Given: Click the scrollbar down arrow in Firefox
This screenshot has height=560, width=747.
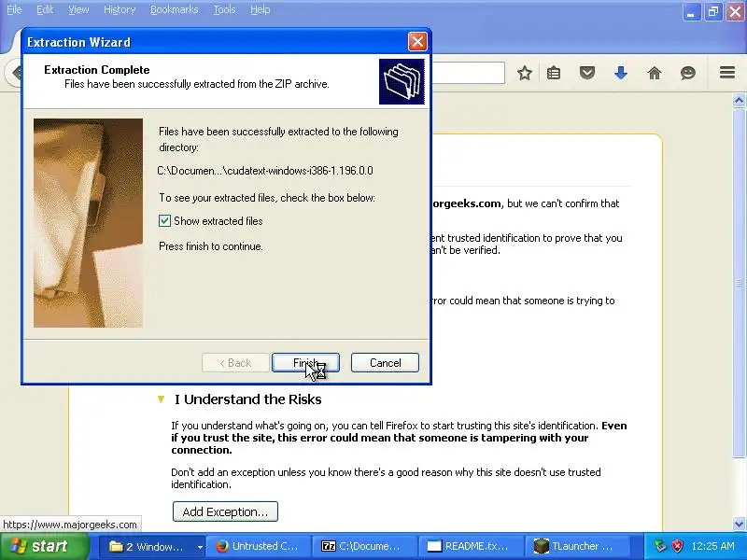Looking at the screenshot, I should (739, 524).
